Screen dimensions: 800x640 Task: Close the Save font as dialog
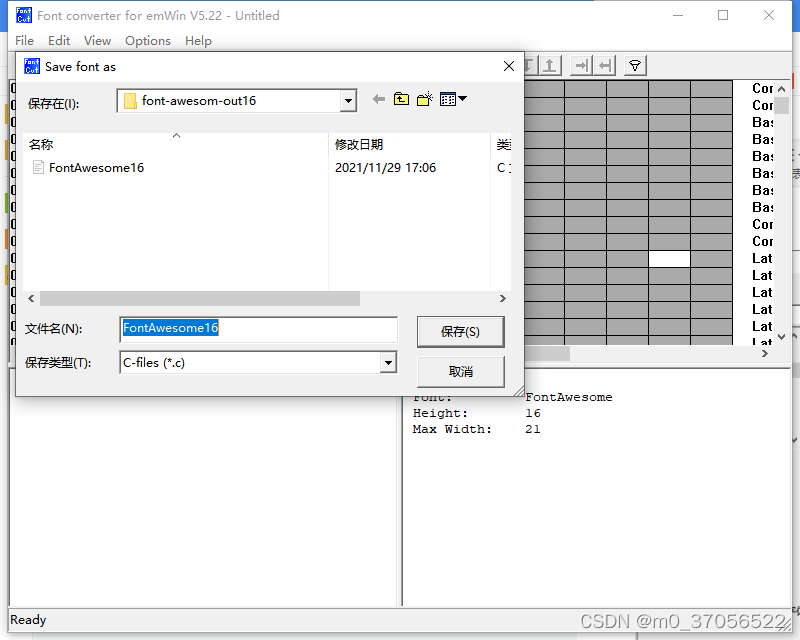tap(509, 66)
